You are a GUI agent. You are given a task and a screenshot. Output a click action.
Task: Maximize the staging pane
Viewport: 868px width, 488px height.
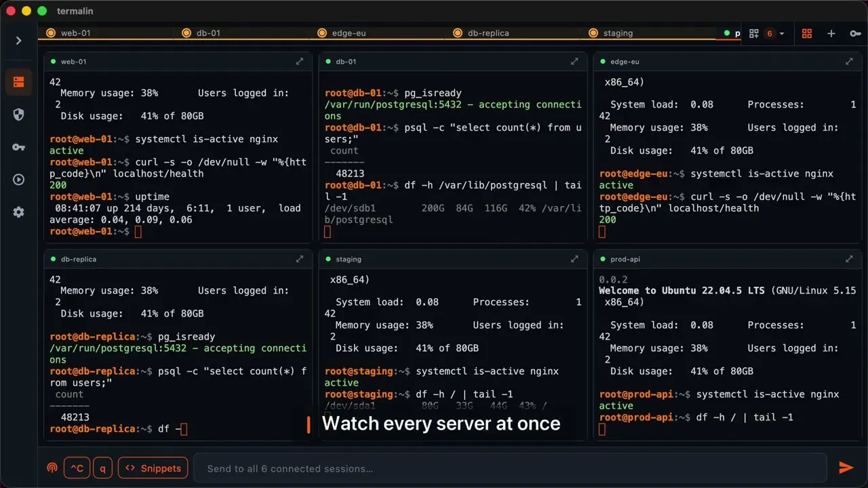point(574,259)
